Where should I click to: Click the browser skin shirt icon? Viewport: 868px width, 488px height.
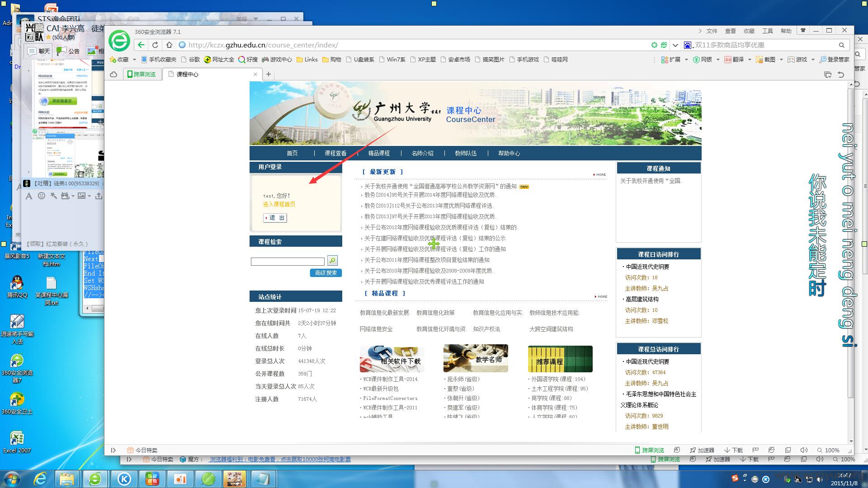pyautogui.click(x=803, y=31)
